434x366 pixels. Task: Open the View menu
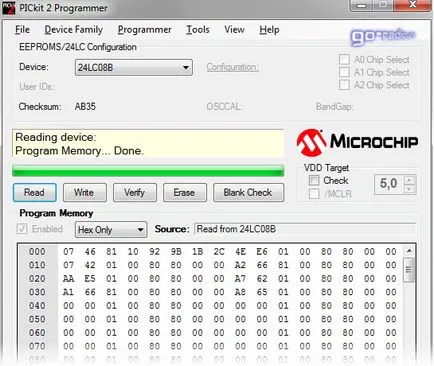coord(234,30)
